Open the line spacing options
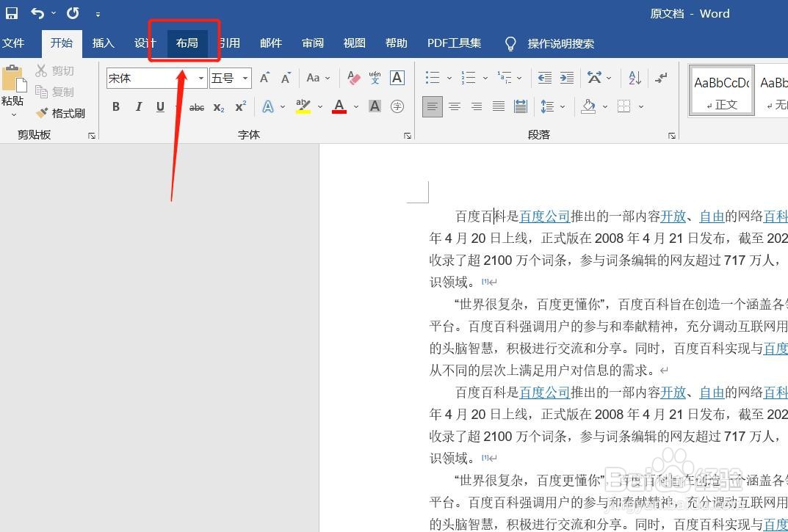Screen dimensions: 788x532 click(548, 106)
